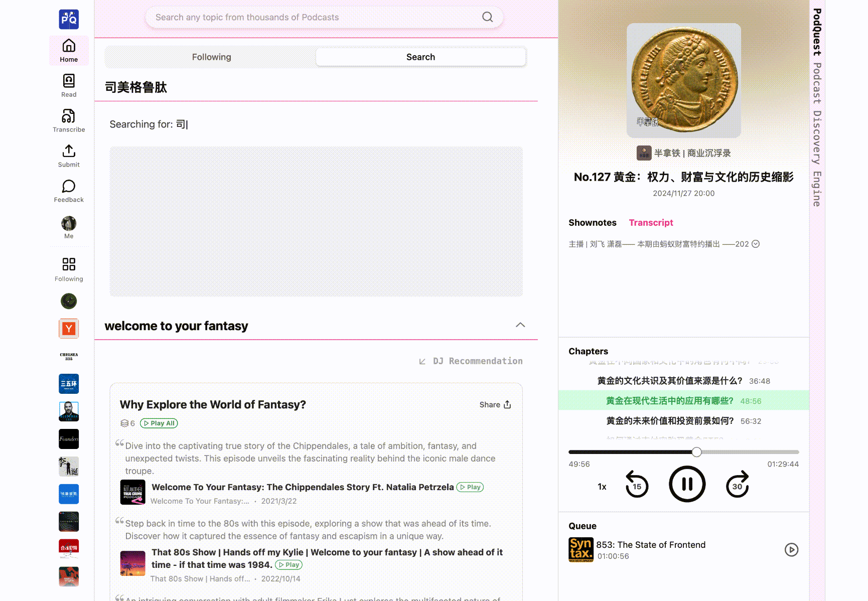Screen dimensions: 868x601
Task: Click the 司美格鲁肽 search heading
Action: click(x=136, y=87)
